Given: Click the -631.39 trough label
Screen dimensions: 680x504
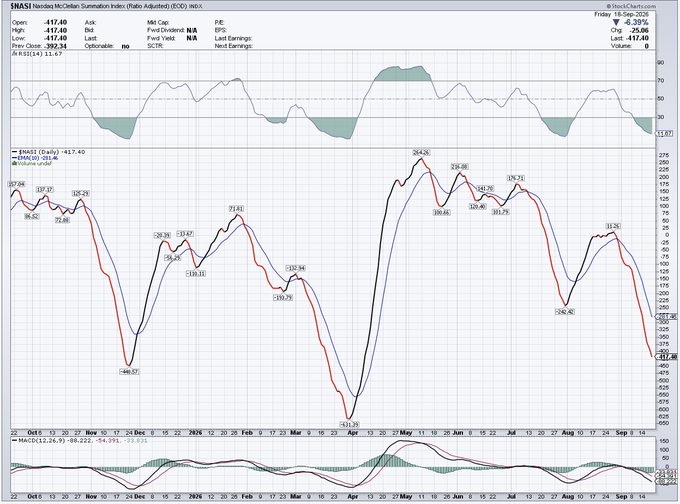Looking at the screenshot, I should tap(349, 424).
